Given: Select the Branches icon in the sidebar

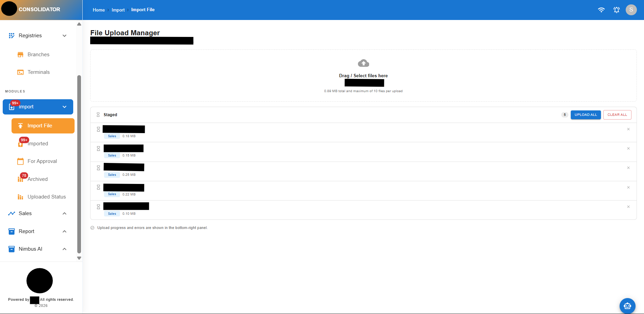Looking at the screenshot, I should [x=21, y=54].
